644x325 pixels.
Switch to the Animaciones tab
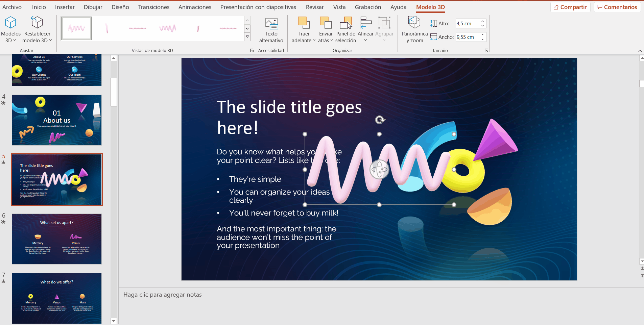click(195, 7)
